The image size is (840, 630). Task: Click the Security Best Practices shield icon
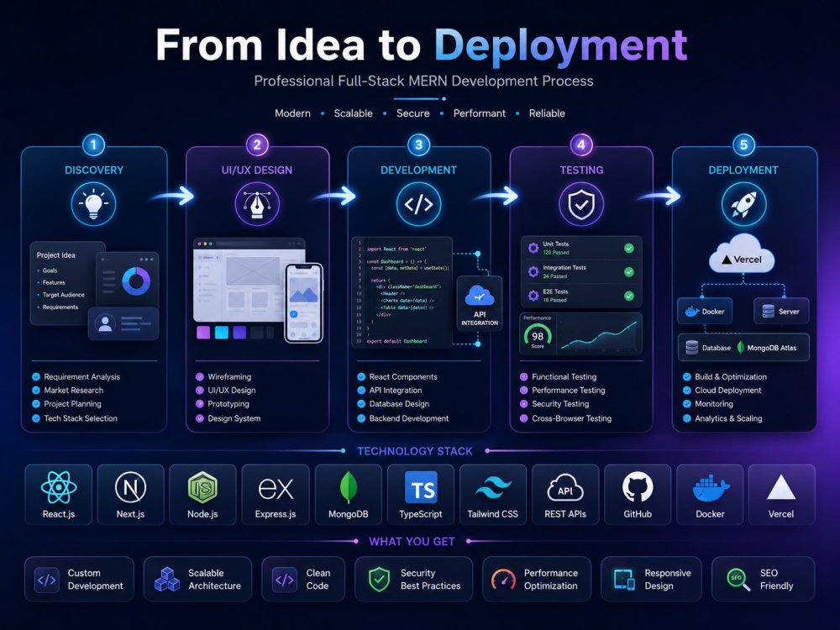(x=380, y=580)
